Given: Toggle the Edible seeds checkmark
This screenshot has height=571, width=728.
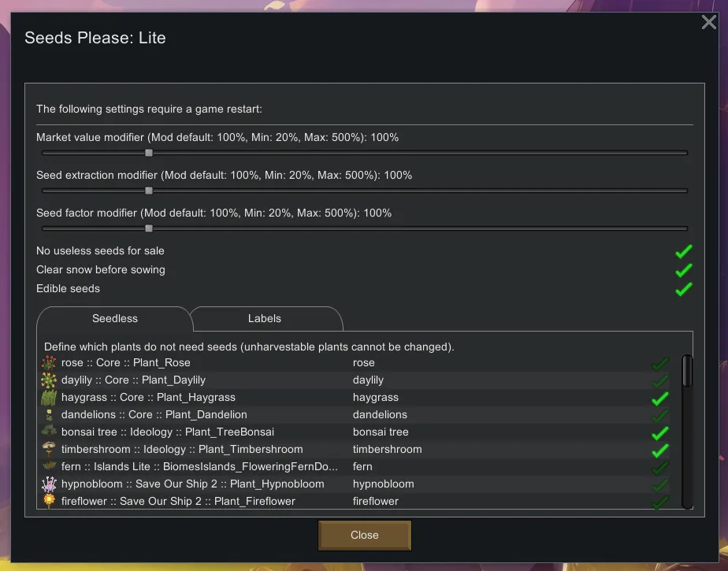Looking at the screenshot, I should tap(683, 289).
